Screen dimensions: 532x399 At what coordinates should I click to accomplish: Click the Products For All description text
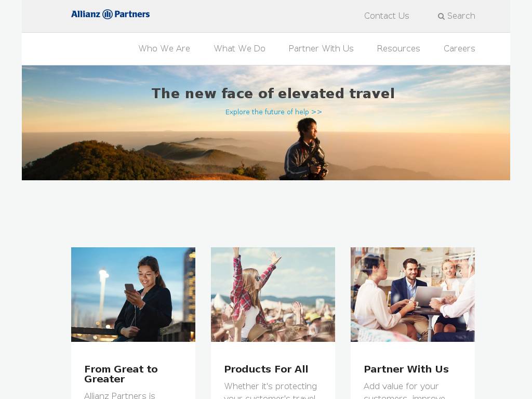tap(270, 390)
